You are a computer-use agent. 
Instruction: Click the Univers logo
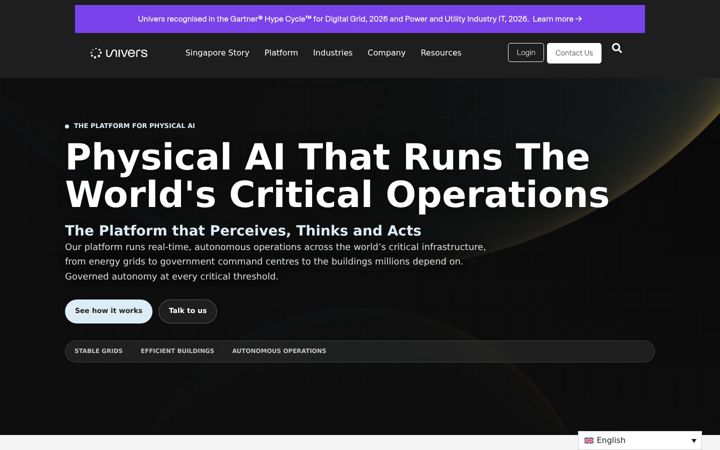click(x=119, y=53)
